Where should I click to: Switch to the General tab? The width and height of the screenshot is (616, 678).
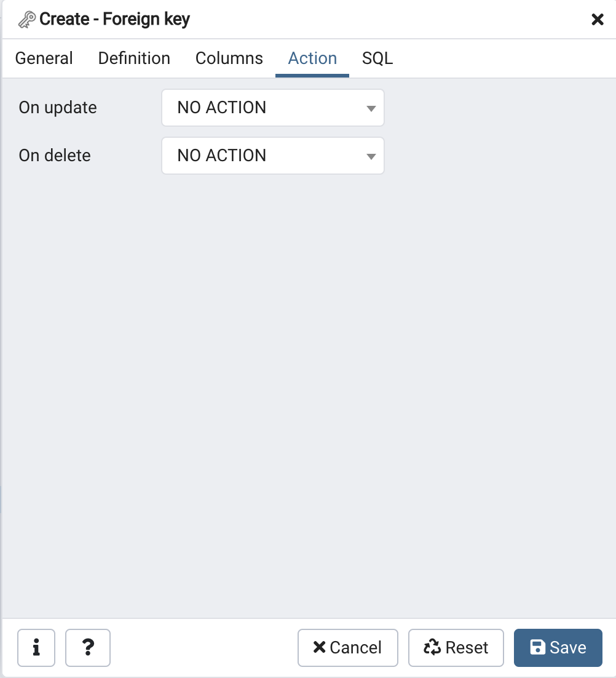44,58
